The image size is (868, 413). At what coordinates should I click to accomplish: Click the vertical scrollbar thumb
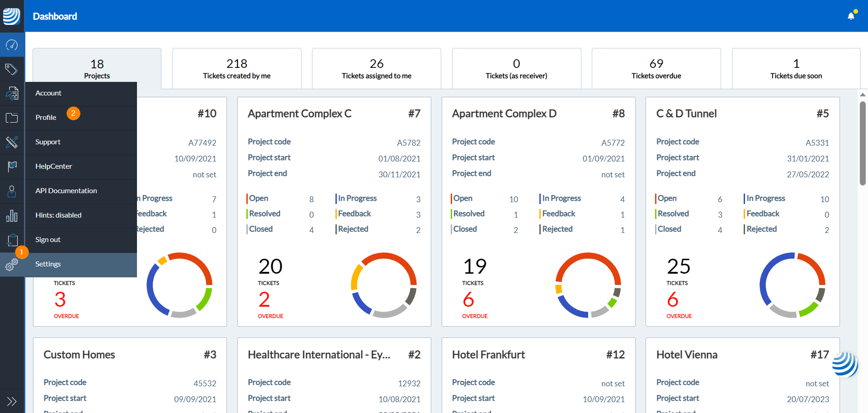863,143
